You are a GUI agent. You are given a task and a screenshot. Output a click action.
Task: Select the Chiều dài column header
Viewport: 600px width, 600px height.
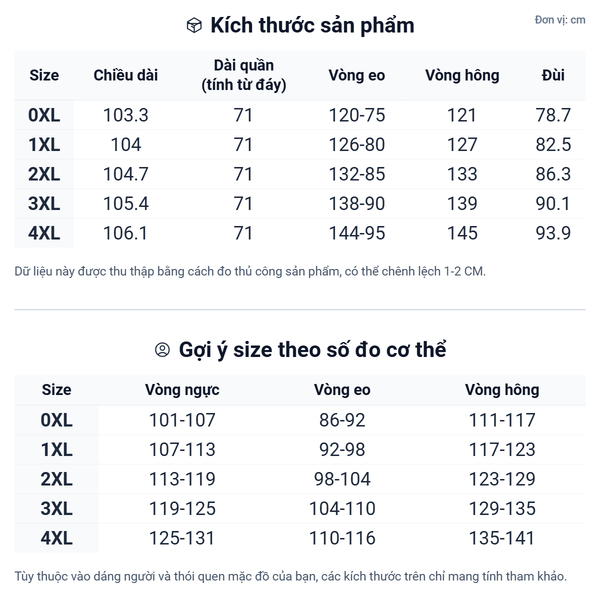pos(126,75)
